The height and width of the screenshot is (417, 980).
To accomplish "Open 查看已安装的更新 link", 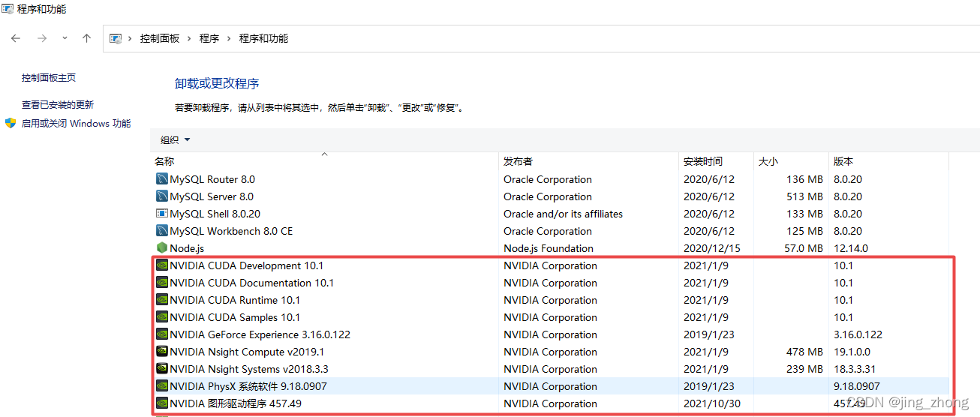I will (x=58, y=105).
